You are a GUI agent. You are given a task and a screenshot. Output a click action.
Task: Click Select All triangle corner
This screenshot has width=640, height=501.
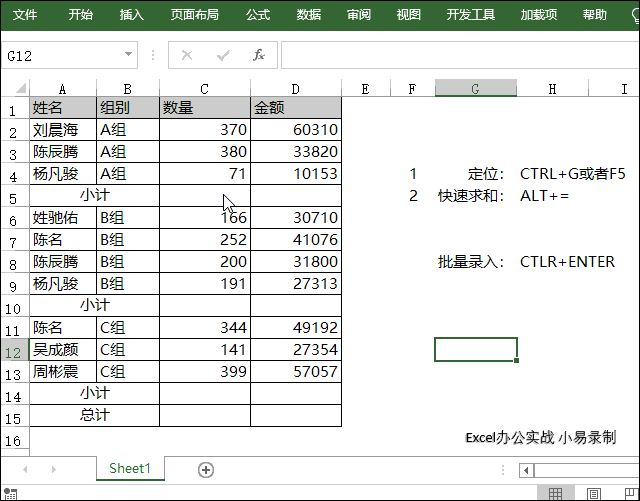[20, 87]
